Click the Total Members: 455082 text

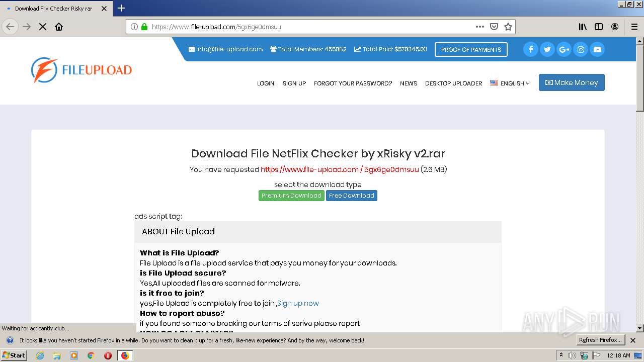tap(308, 49)
